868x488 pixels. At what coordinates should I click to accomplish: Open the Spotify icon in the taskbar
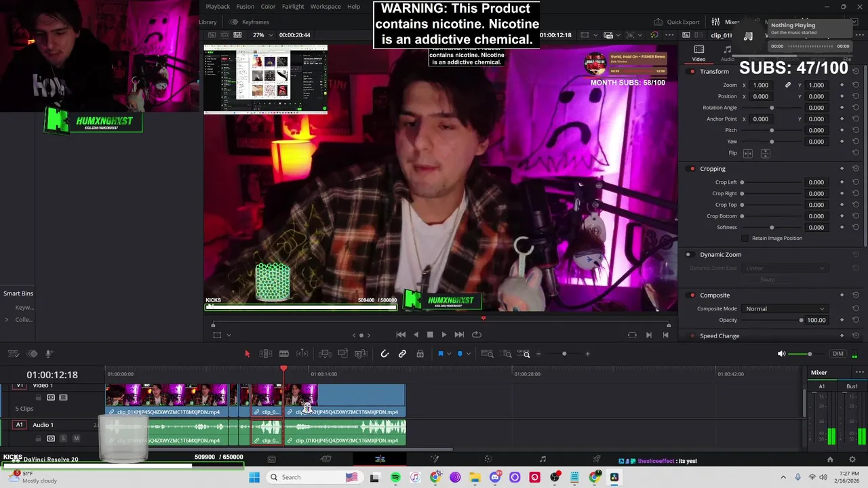[395, 477]
